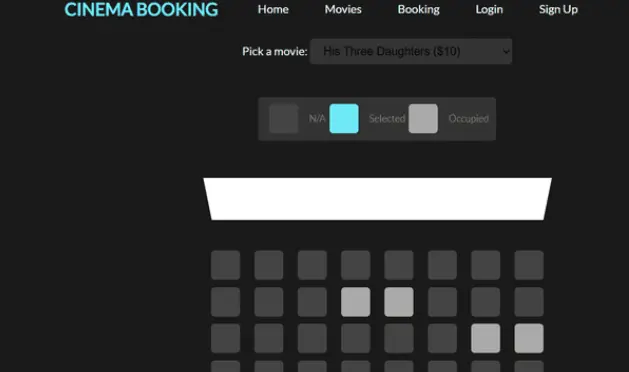Select sixth seat in the first row

tap(442, 265)
